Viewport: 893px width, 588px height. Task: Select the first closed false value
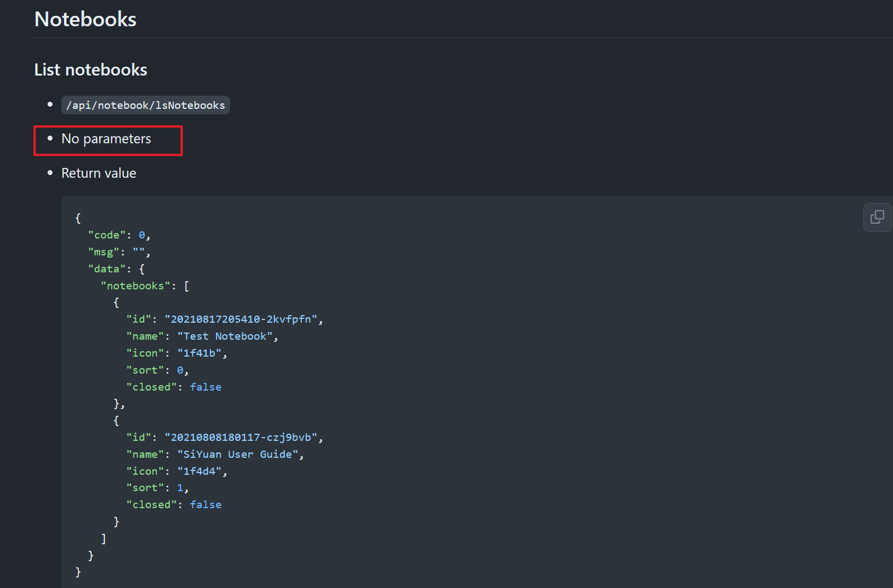click(x=206, y=387)
